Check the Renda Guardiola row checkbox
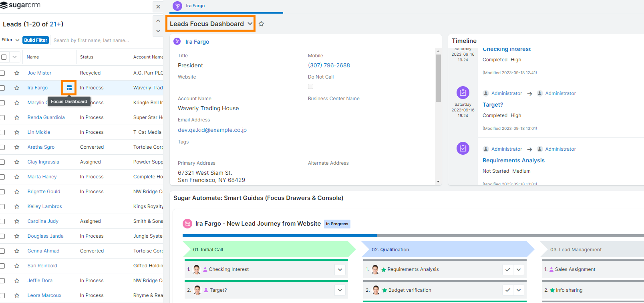This screenshot has width=644, height=303. (x=2, y=117)
